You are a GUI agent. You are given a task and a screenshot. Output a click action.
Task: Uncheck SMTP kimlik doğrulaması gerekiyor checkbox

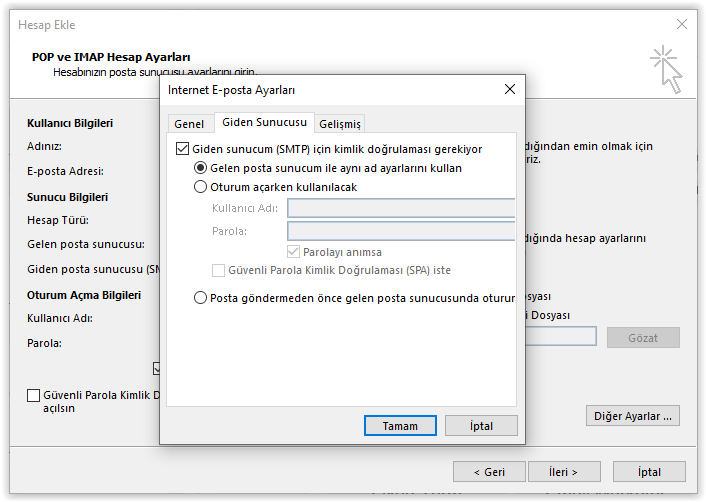pos(182,149)
